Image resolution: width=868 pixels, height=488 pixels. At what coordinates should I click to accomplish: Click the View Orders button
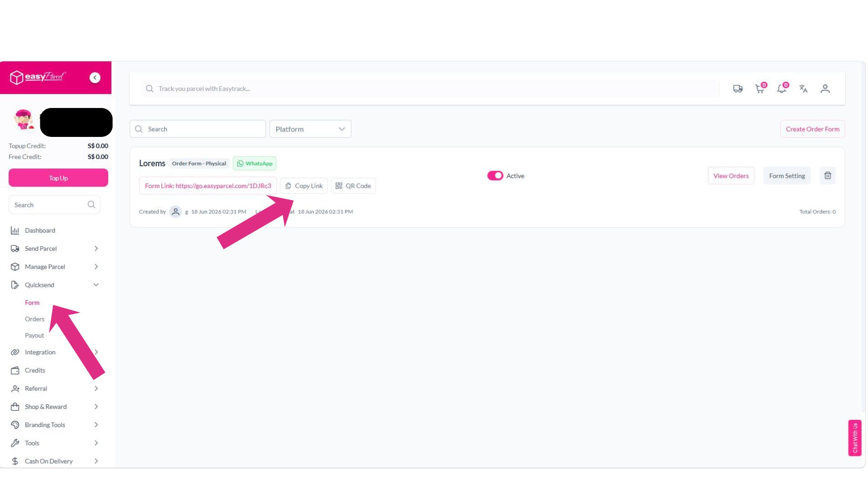(x=731, y=176)
